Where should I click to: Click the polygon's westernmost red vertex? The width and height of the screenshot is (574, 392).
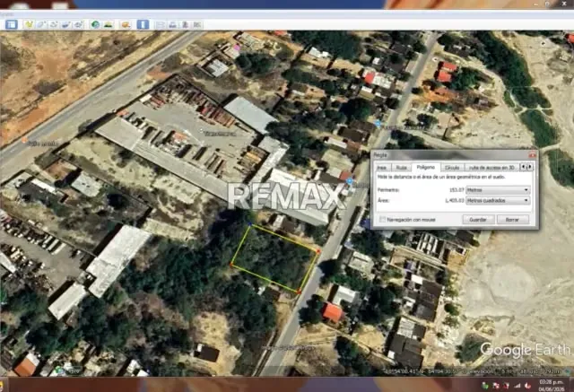pos(231,264)
